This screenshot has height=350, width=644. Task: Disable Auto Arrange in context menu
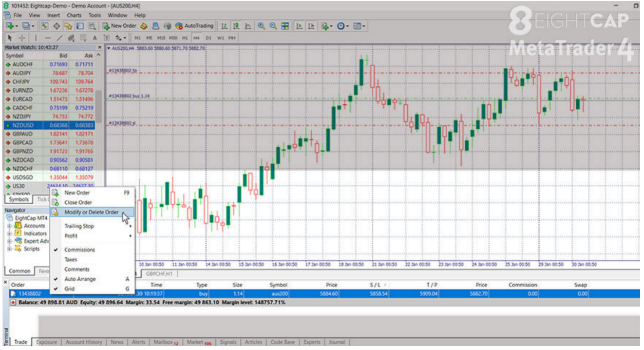(x=80, y=279)
